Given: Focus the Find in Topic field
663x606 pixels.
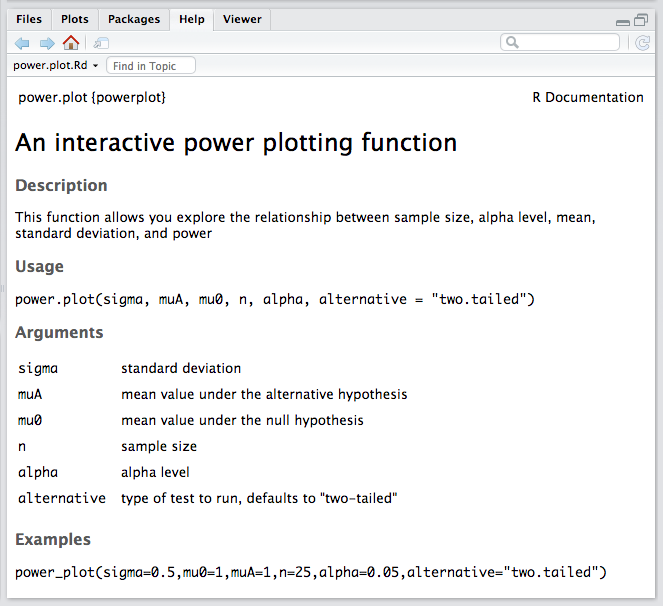Looking at the screenshot, I should click(x=151, y=66).
